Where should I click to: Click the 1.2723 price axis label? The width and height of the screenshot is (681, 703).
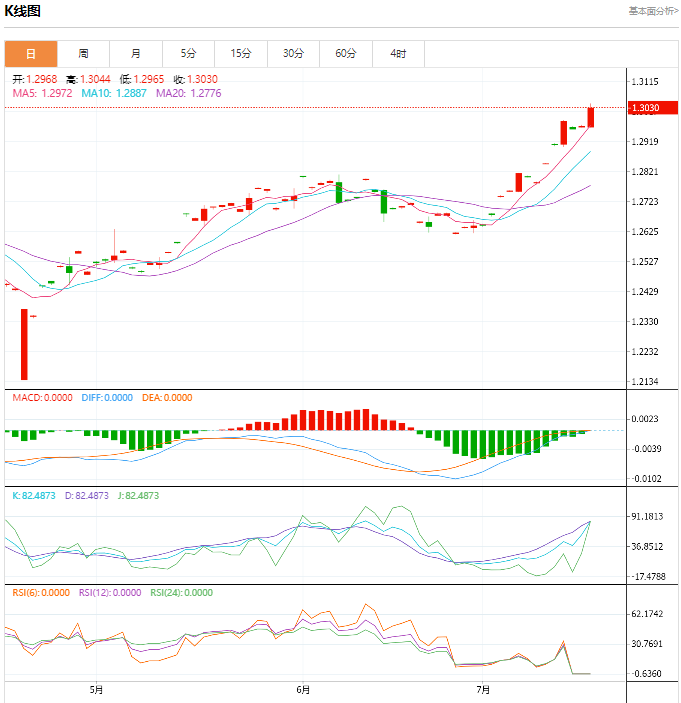[645, 202]
